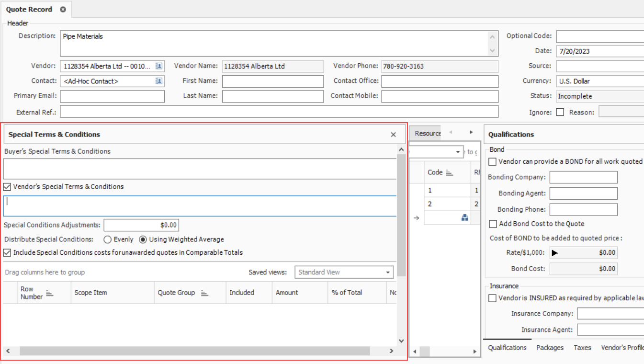
Task: Expand the dropdown beside the Resource grid
Action: pyautogui.click(x=458, y=152)
